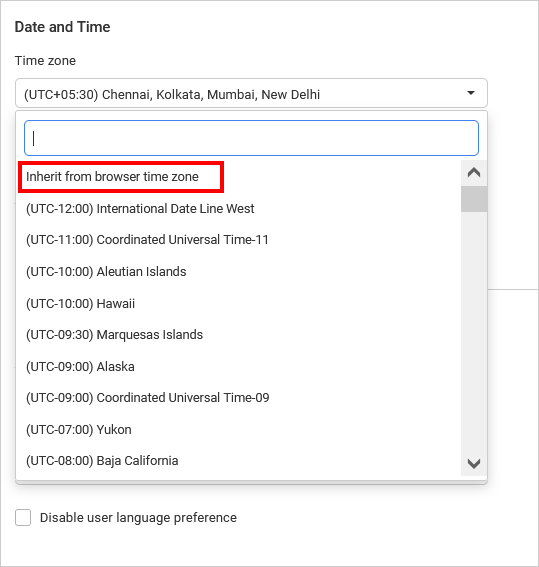
Task: Click the time zone search field
Action: pyautogui.click(x=251, y=138)
